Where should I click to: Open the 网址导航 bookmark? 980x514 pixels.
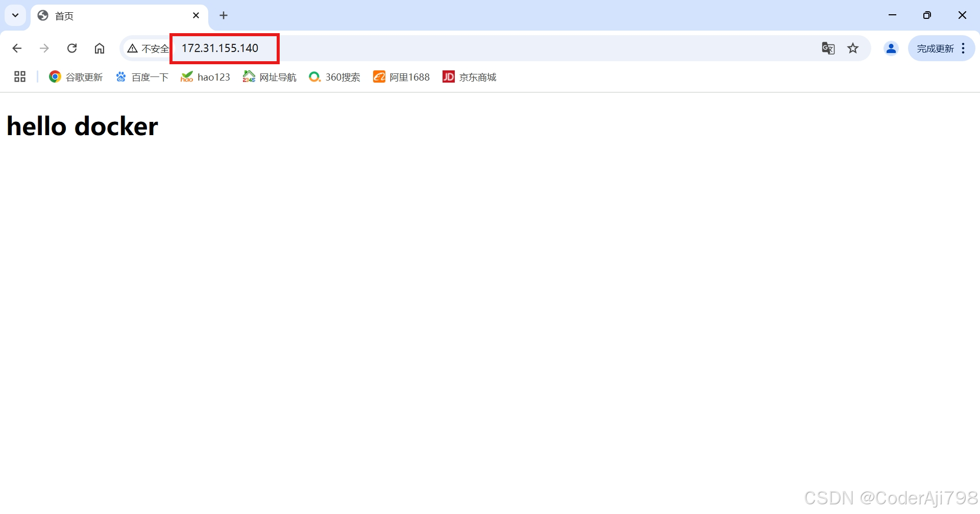point(269,77)
